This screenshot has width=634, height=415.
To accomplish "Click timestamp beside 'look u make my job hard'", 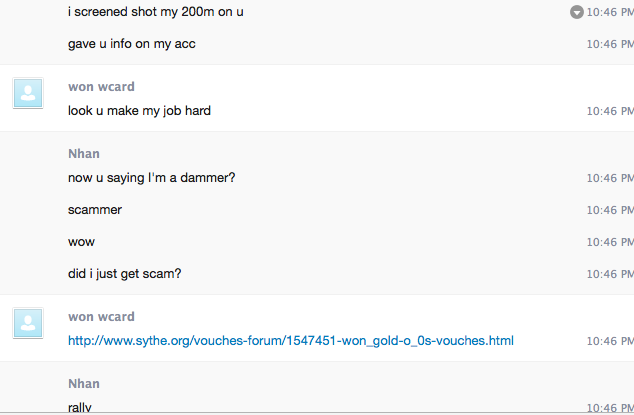I will pyautogui.click(x=609, y=111).
